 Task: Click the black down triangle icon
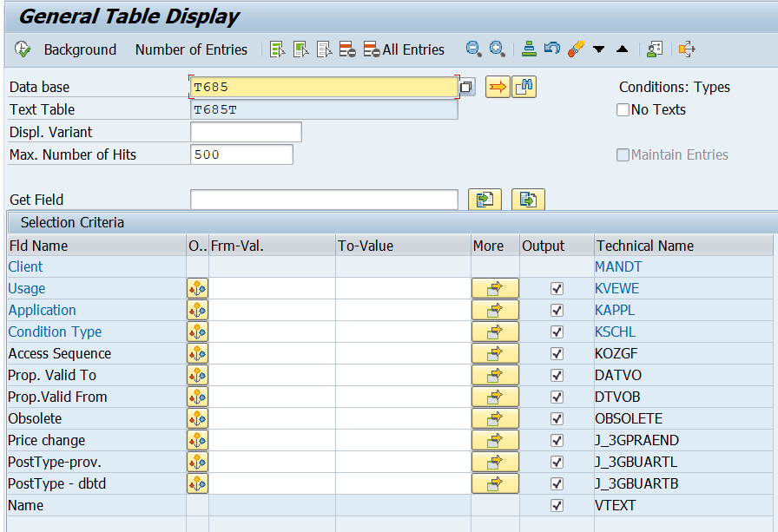pyautogui.click(x=599, y=49)
